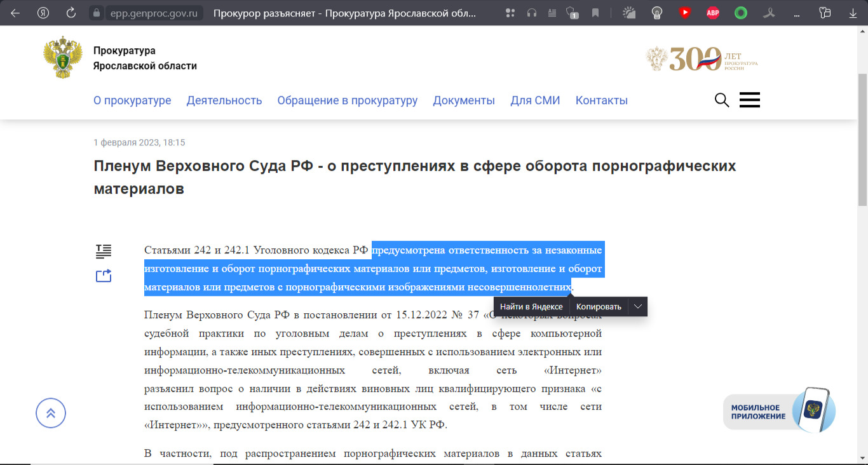Open the site search magnifier icon

pyautogui.click(x=722, y=100)
